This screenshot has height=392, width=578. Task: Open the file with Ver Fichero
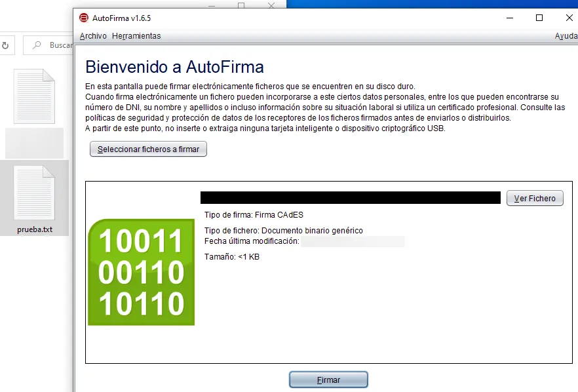[x=535, y=198]
